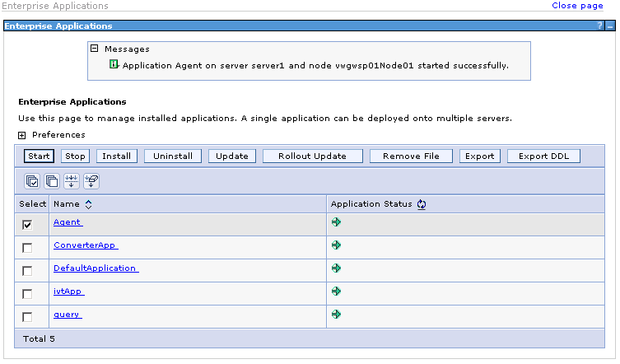Click the Rollout Update button
620x364 pixels.
[312, 156]
